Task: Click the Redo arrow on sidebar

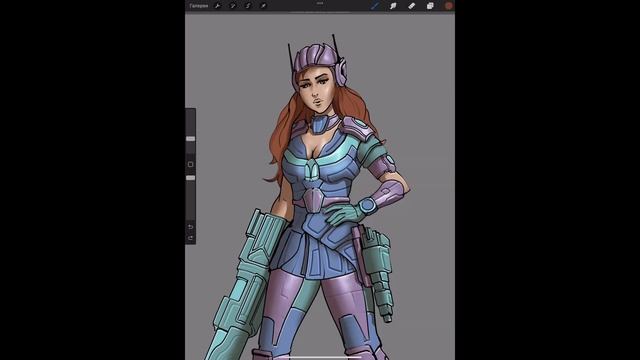Action: (191, 238)
